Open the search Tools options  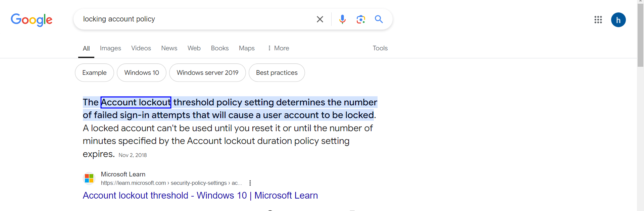pyautogui.click(x=380, y=48)
